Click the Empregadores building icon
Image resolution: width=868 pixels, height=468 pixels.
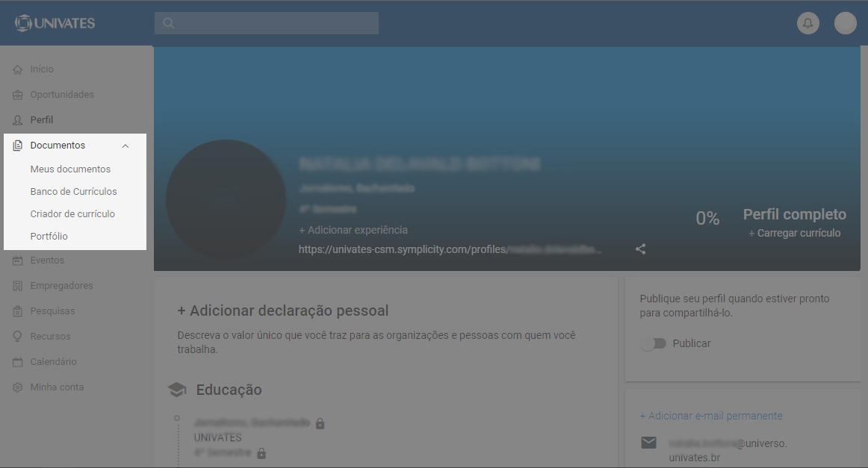pos(18,286)
